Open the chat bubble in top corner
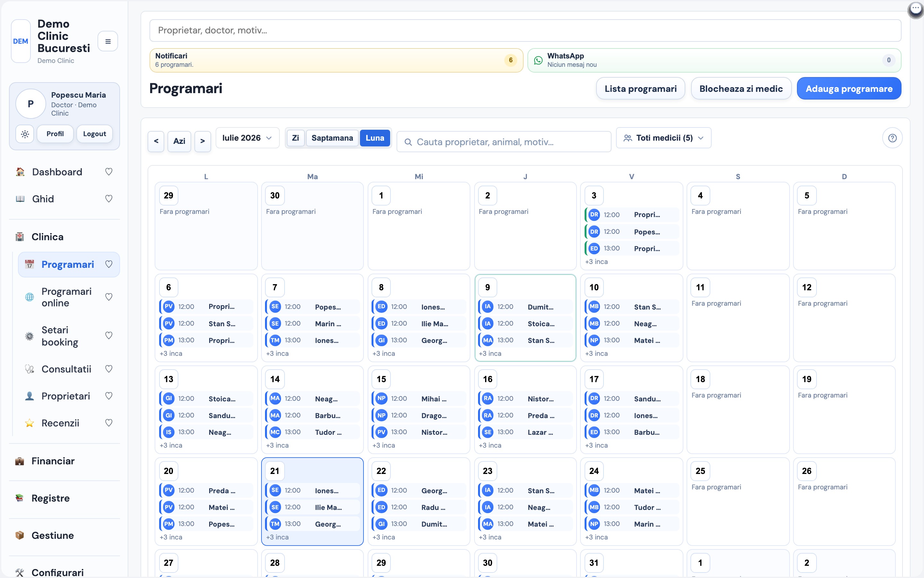924x578 pixels. pyautogui.click(x=916, y=9)
